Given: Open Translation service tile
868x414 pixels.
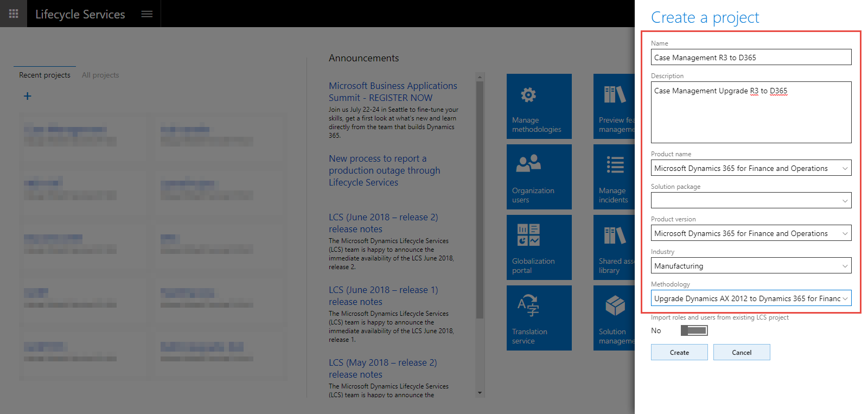Looking at the screenshot, I should [539, 318].
